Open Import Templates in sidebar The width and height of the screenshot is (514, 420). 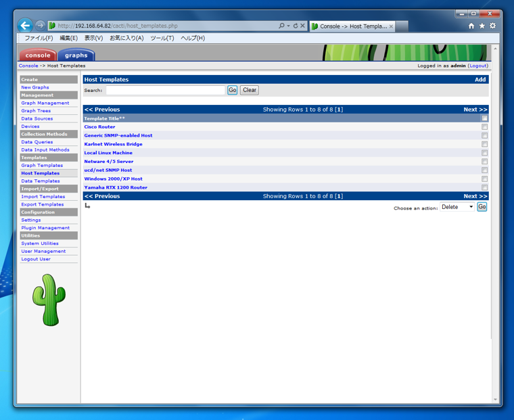coord(43,196)
